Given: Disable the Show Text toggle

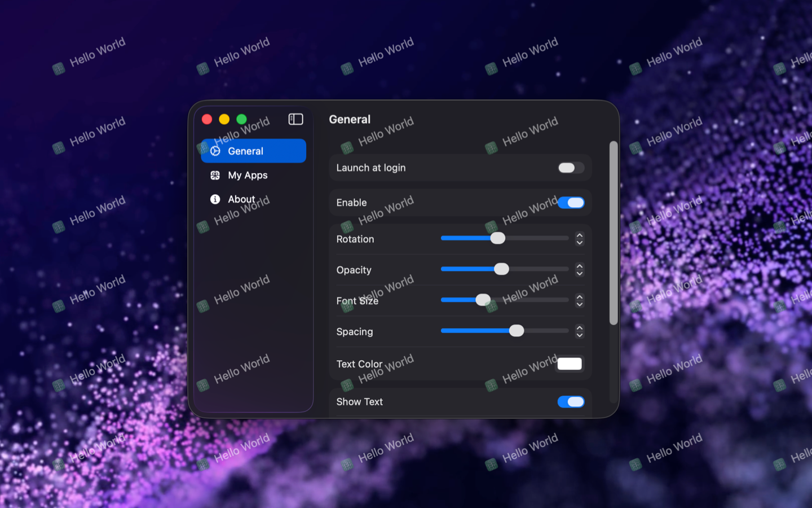Looking at the screenshot, I should pyautogui.click(x=570, y=402).
